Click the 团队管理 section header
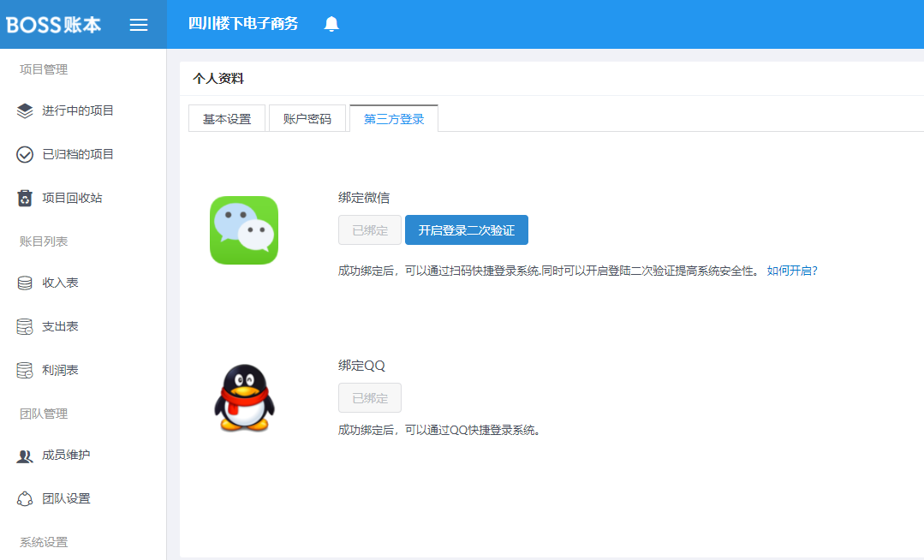This screenshot has height=560, width=924. 44,414
